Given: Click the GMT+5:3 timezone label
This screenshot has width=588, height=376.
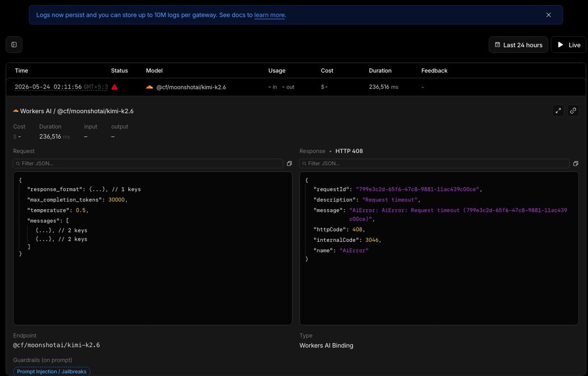Looking at the screenshot, I should [x=96, y=87].
